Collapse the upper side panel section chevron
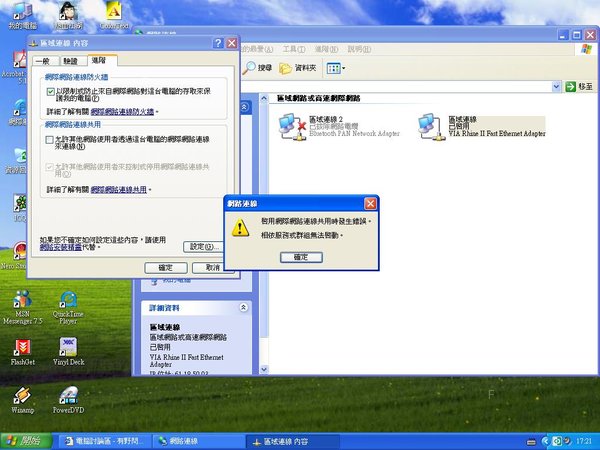Image resolution: width=600 pixels, height=450 pixels. point(245,107)
